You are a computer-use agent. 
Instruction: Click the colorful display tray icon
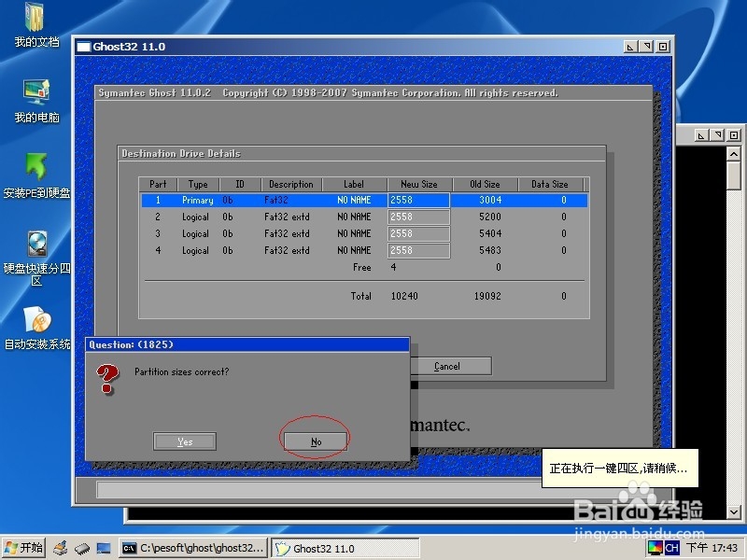pos(655,548)
